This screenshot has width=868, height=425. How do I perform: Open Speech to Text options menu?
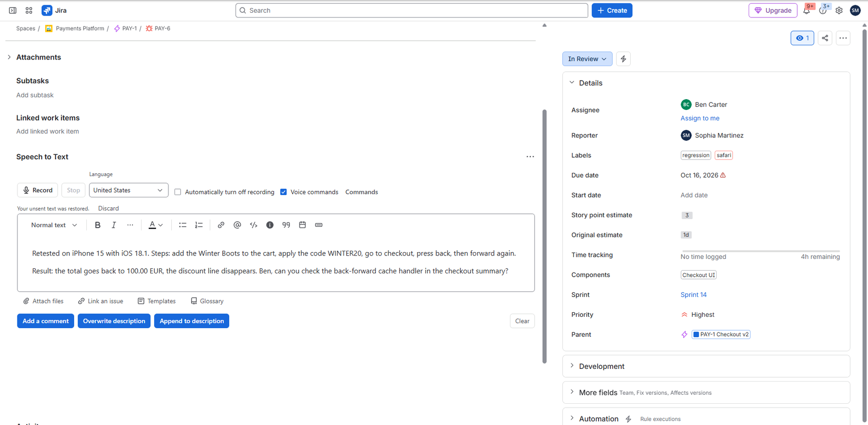[x=530, y=157]
